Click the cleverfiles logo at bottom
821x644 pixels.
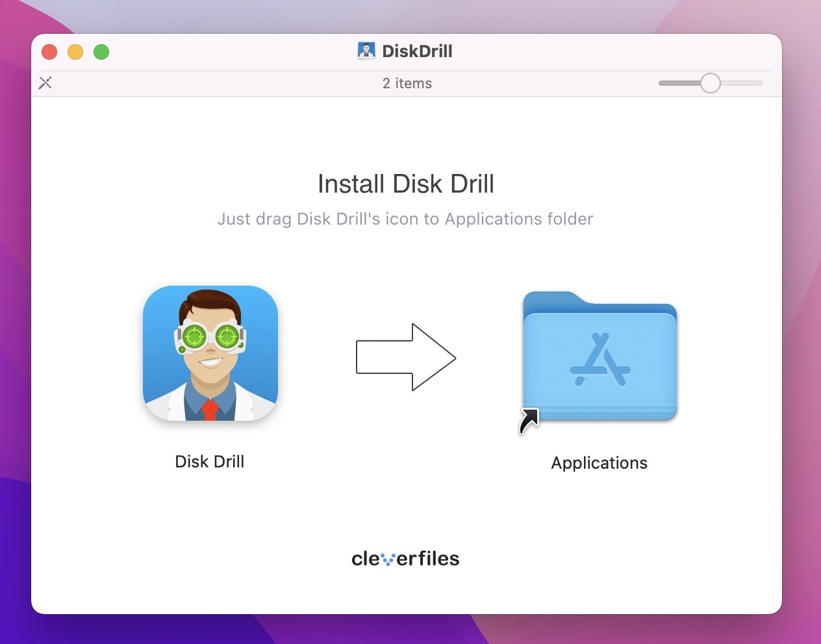click(x=405, y=558)
